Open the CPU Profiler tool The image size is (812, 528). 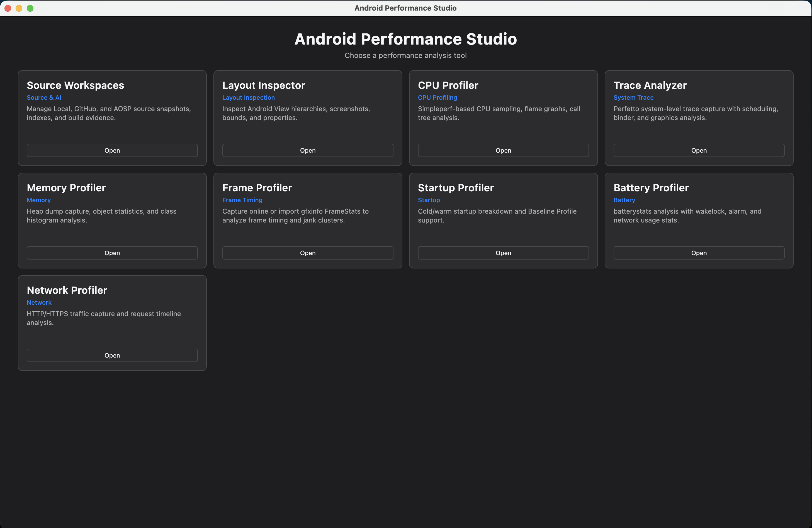(x=503, y=150)
